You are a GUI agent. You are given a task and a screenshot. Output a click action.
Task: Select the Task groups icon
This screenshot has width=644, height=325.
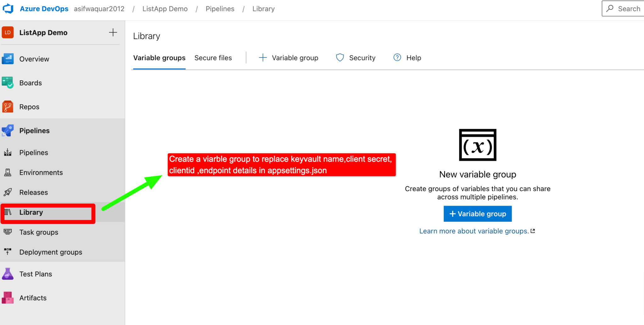8,232
